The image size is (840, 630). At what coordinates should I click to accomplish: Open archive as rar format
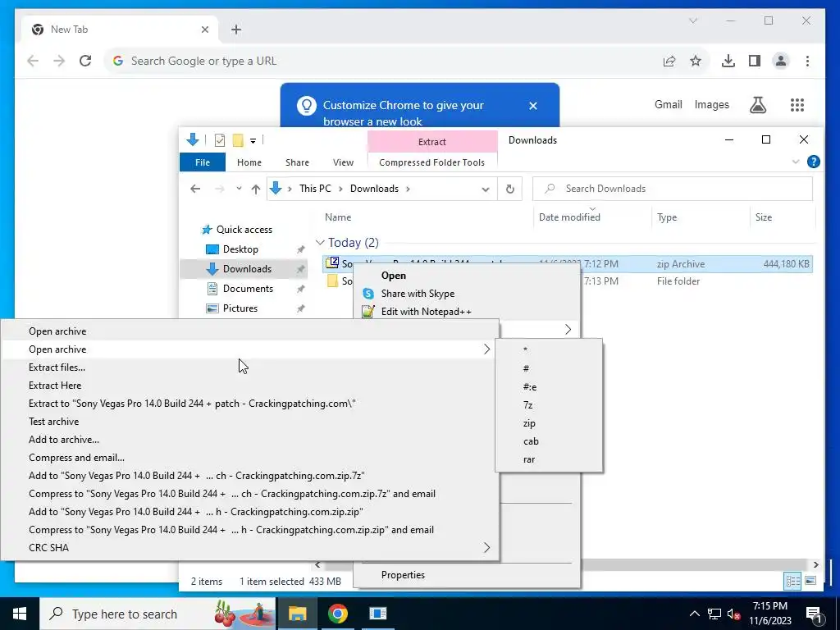click(549, 459)
